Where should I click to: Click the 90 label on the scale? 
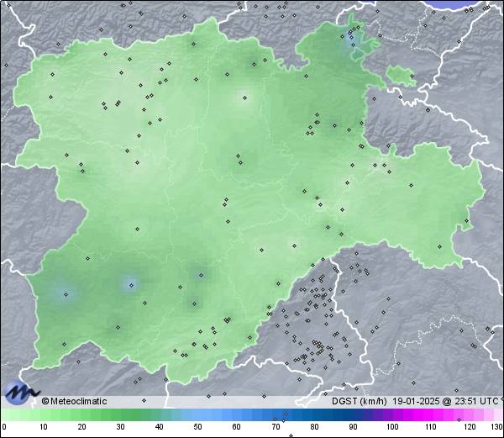[x=353, y=427]
